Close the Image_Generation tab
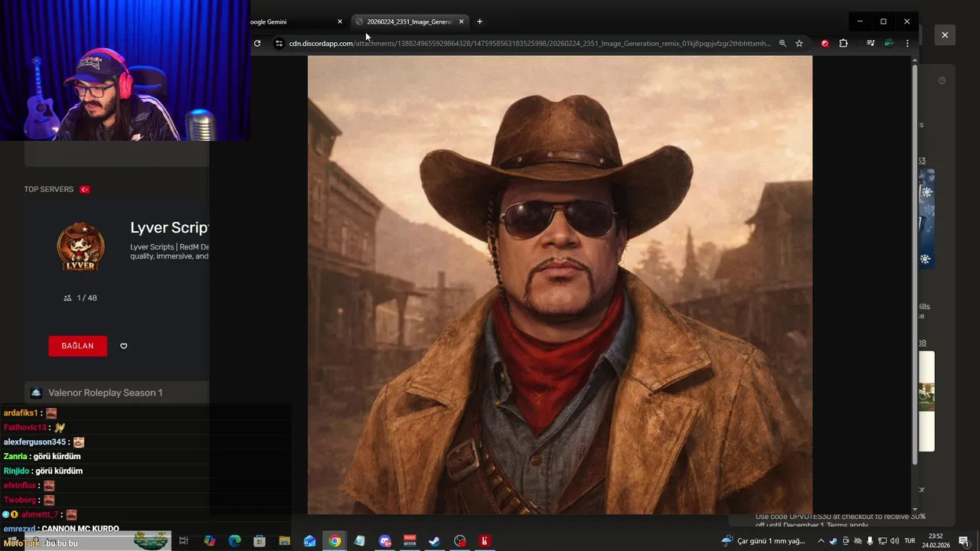Viewport: 980px width, 551px height. click(x=461, y=21)
